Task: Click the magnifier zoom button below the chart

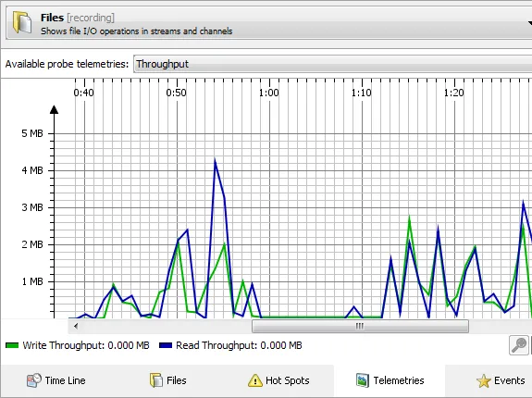Action: click(x=519, y=345)
